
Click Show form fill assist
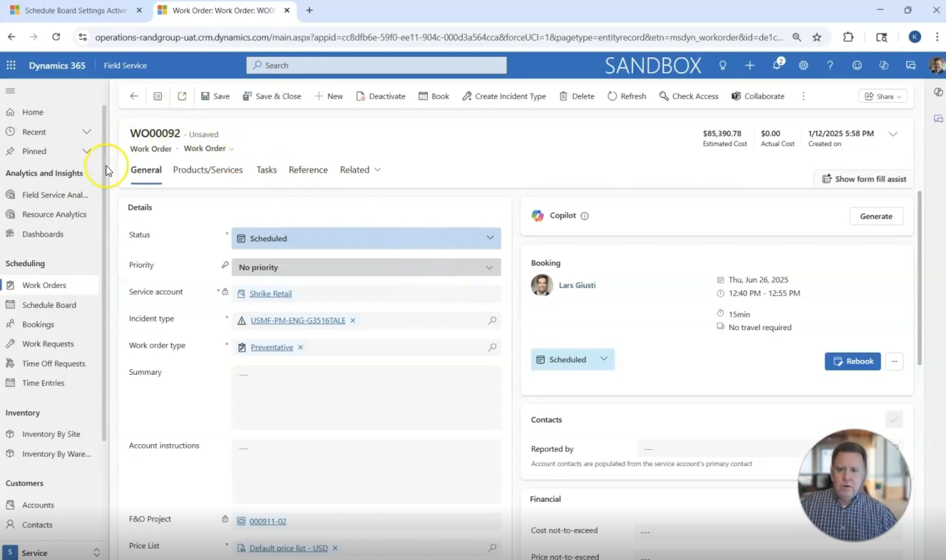(864, 179)
